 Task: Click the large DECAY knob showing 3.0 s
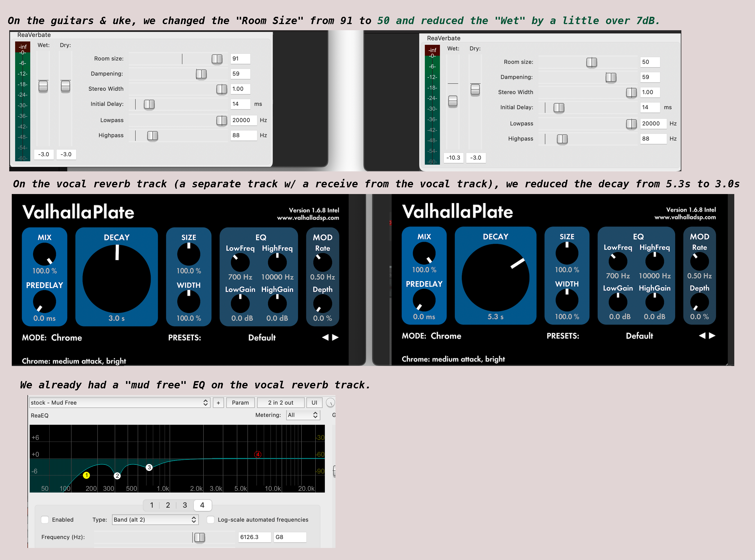click(116, 279)
